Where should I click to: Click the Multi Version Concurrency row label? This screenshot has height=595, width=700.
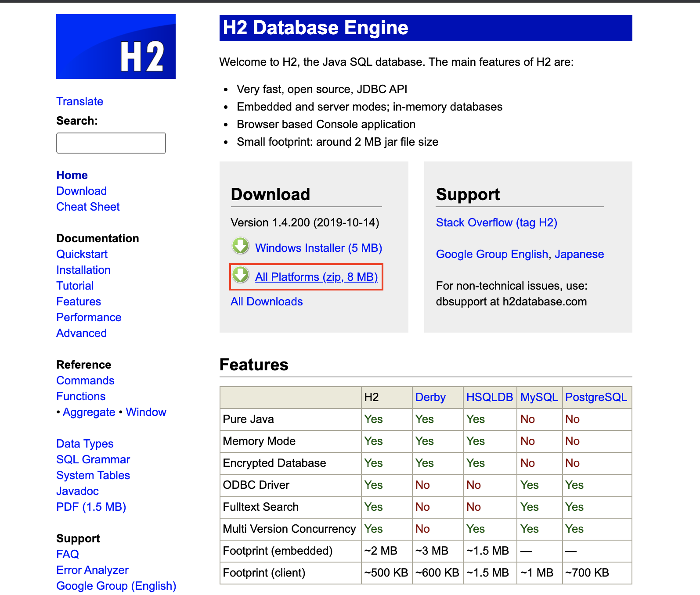(x=289, y=529)
